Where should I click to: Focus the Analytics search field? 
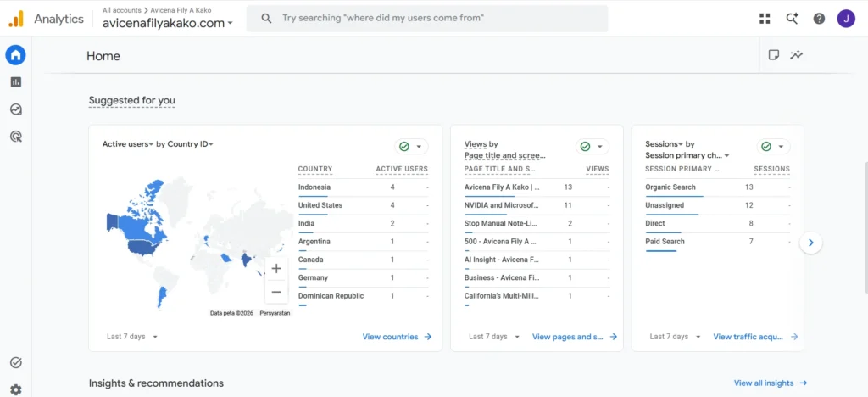click(427, 19)
